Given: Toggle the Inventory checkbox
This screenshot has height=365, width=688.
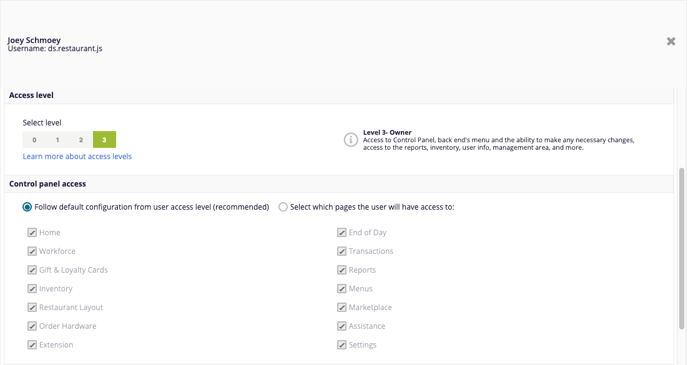Looking at the screenshot, I should tap(32, 289).
